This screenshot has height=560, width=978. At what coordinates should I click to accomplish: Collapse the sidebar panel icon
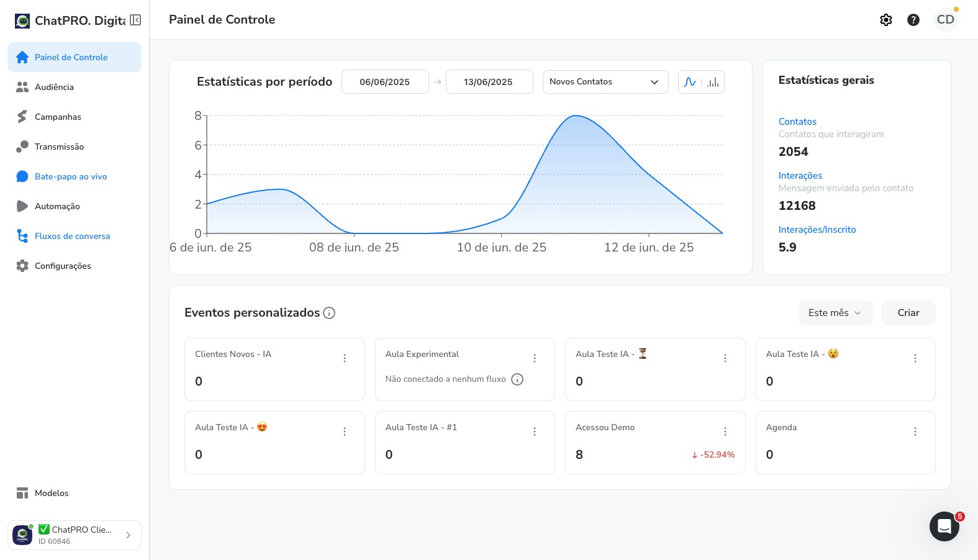[135, 20]
